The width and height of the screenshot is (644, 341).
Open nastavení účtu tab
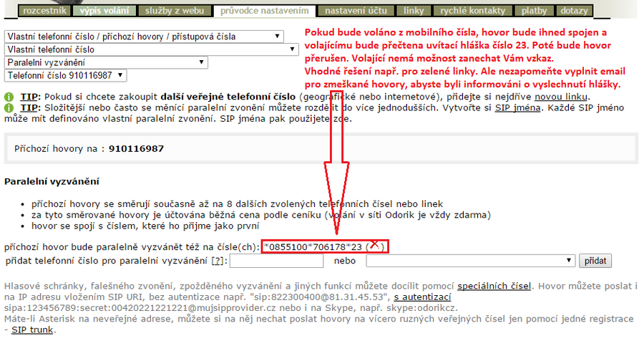pos(356,11)
